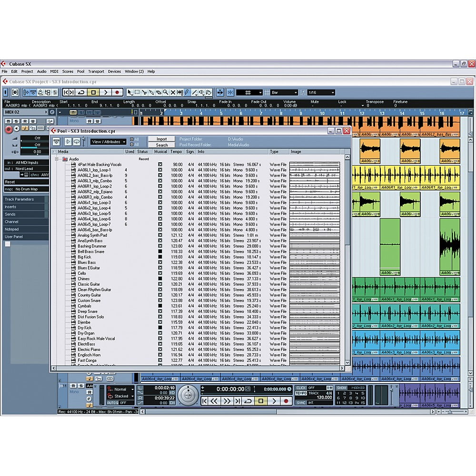Click Stop in the top toolbar
The image size is (476, 476).
point(93,93)
